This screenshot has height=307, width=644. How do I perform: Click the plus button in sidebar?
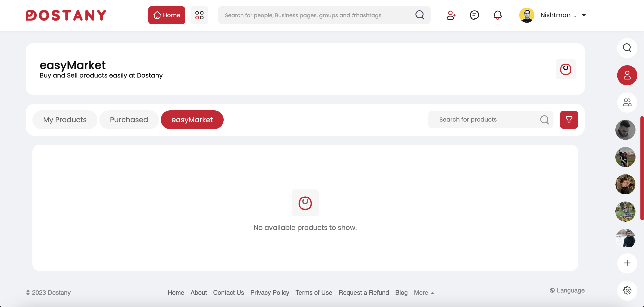627,263
